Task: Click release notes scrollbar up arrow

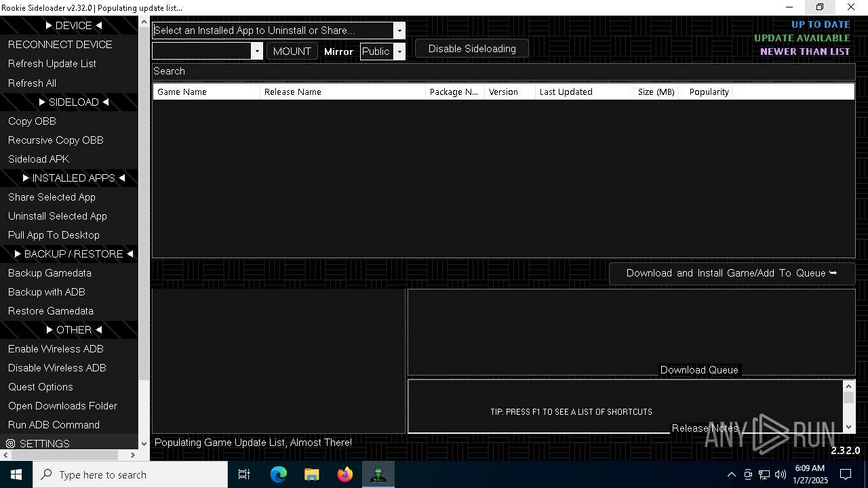Action: click(x=848, y=386)
